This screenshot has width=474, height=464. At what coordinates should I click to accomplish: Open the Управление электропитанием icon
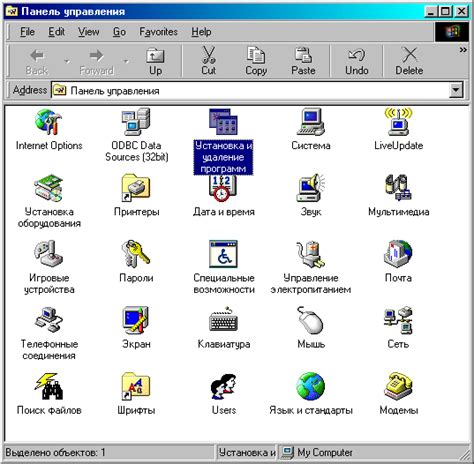tap(311, 254)
